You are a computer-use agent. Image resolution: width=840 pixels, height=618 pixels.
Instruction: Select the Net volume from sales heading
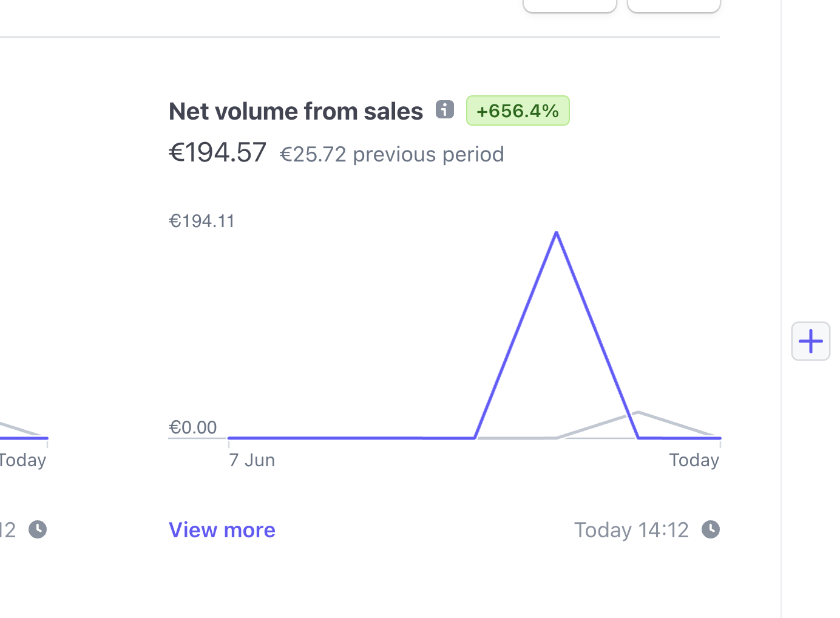coord(296,110)
